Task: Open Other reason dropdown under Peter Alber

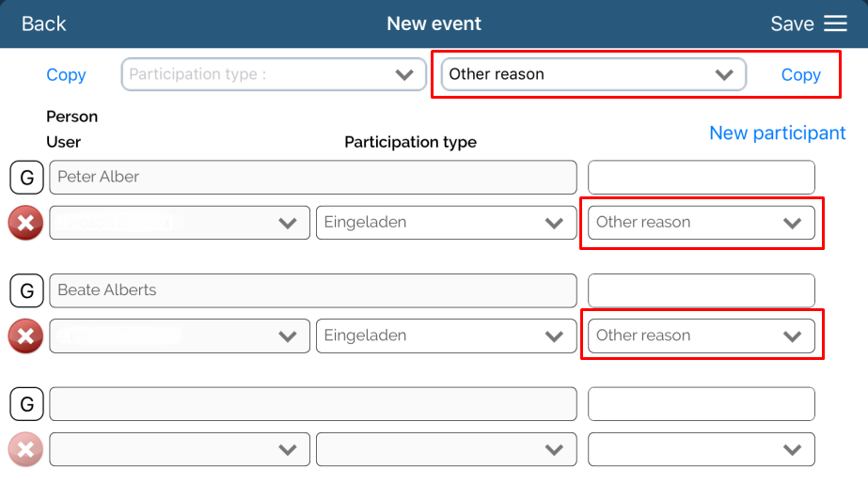Action: [x=701, y=223]
